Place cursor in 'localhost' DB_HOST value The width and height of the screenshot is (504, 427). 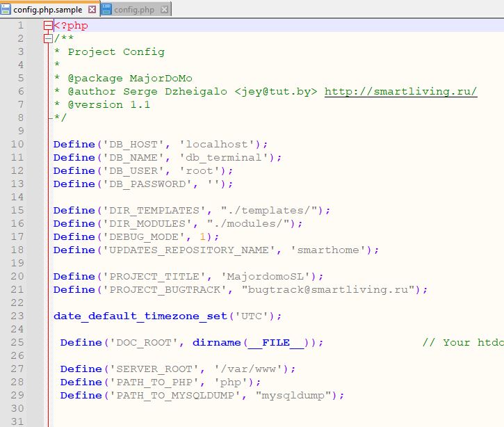(x=219, y=145)
